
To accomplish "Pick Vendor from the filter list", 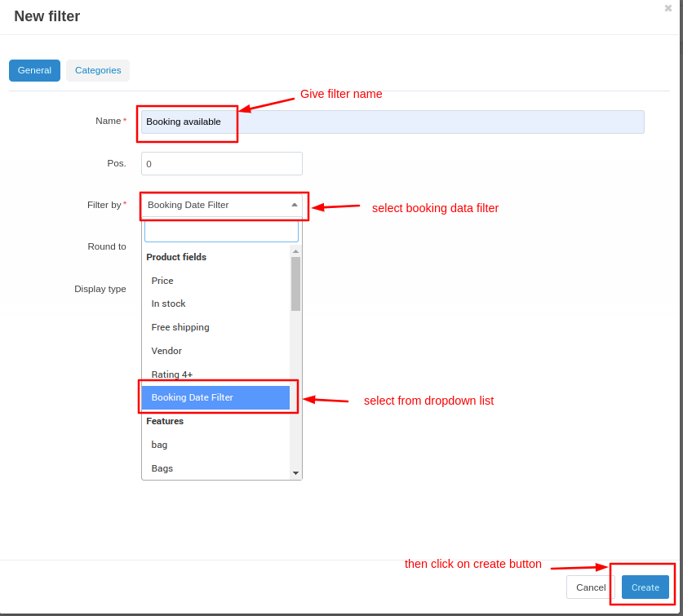I will 166,351.
